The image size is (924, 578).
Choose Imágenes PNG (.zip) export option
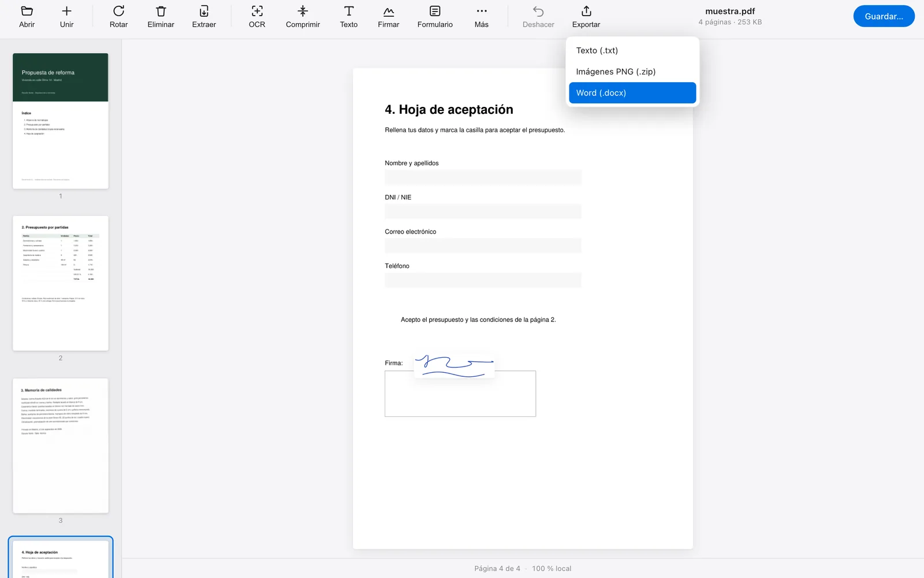[x=632, y=72]
